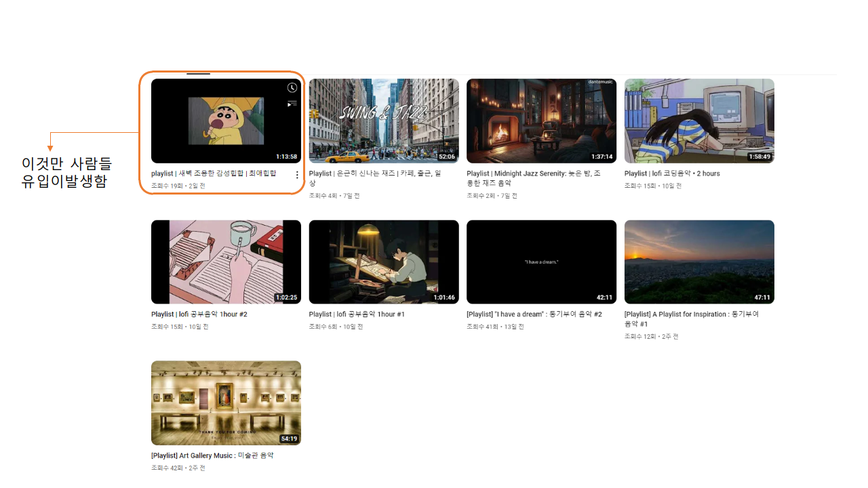Click the 1:13:58 duration badge
This screenshot has width=868, height=488.
287,157
